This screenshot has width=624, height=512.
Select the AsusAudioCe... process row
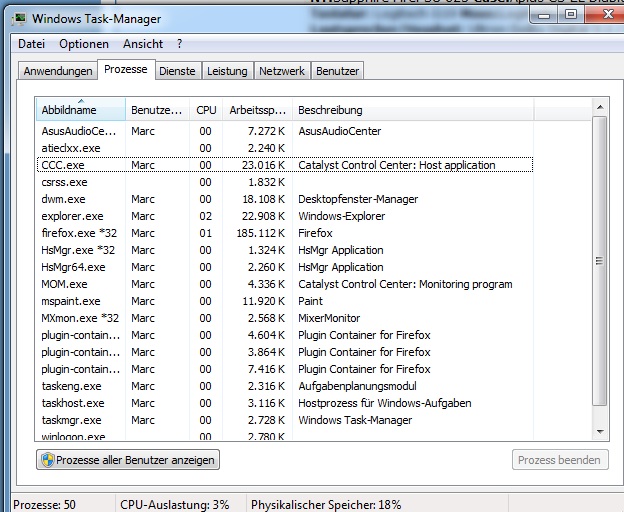pos(285,131)
